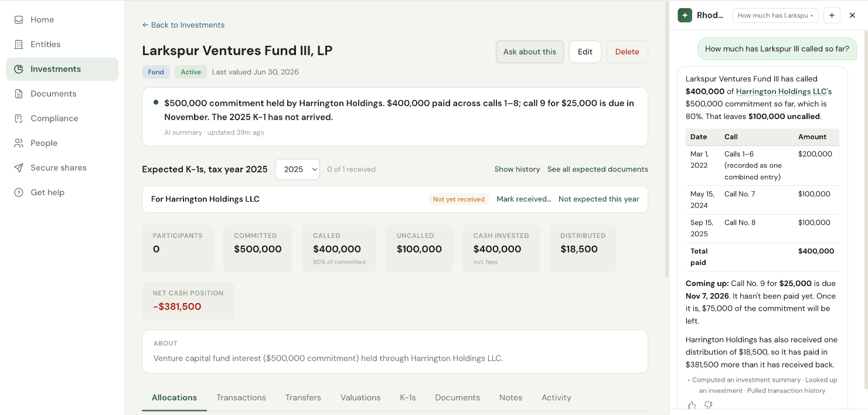Click the Compliance checklist icon
Viewport: 868px width, 415px height.
click(19, 118)
